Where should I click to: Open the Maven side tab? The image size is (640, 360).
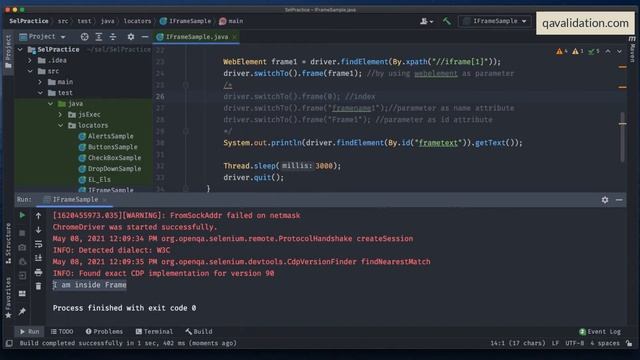coord(632,49)
